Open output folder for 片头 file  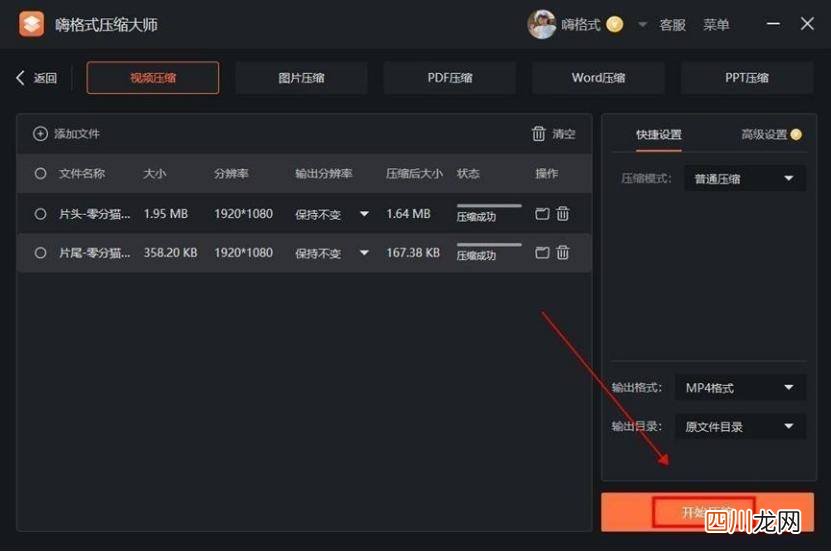[542, 214]
